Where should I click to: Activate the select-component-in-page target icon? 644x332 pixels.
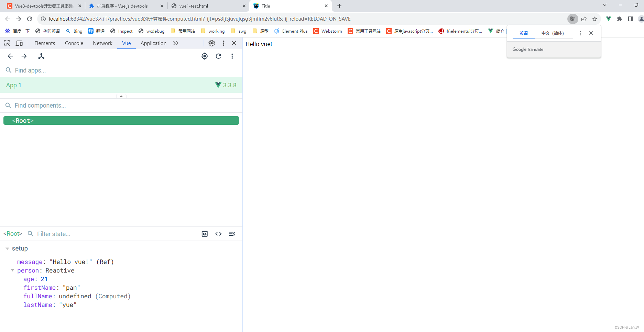point(205,56)
